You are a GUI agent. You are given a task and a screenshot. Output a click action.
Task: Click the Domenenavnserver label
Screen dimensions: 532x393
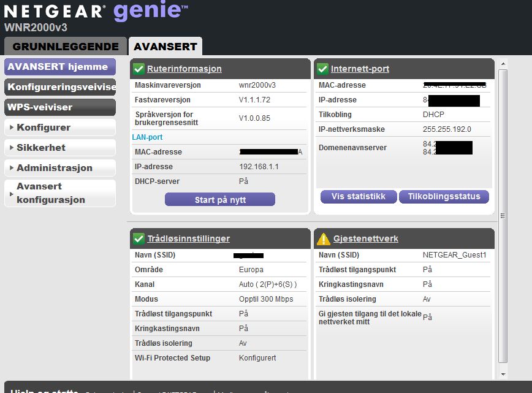pos(352,148)
